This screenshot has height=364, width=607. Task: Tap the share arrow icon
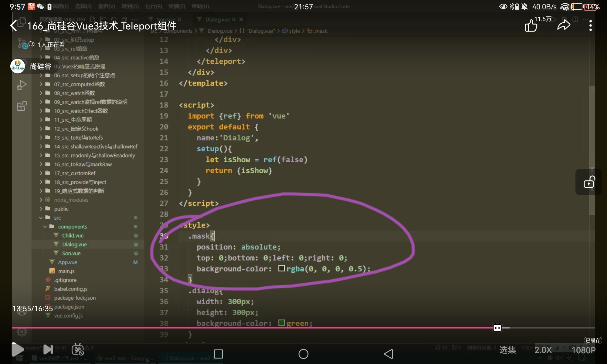[x=564, y=25]
